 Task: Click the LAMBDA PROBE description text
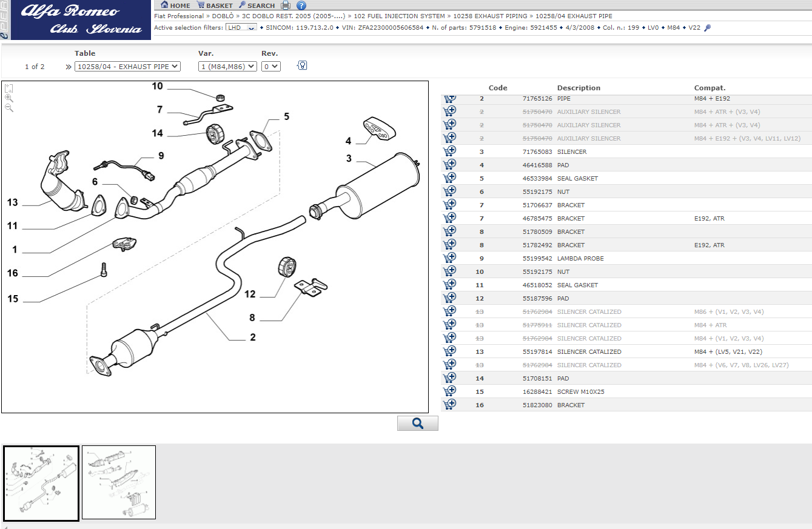click(580, 258)
